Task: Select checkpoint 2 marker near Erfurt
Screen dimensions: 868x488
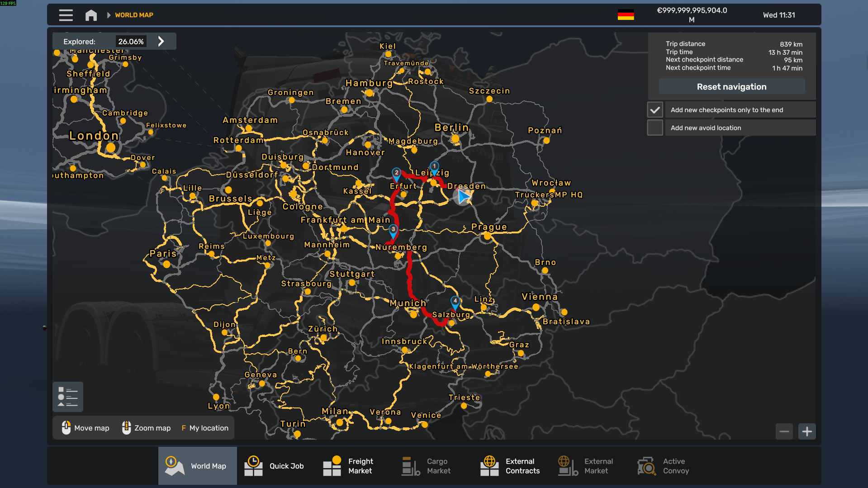Action: (x=396, y=173)
